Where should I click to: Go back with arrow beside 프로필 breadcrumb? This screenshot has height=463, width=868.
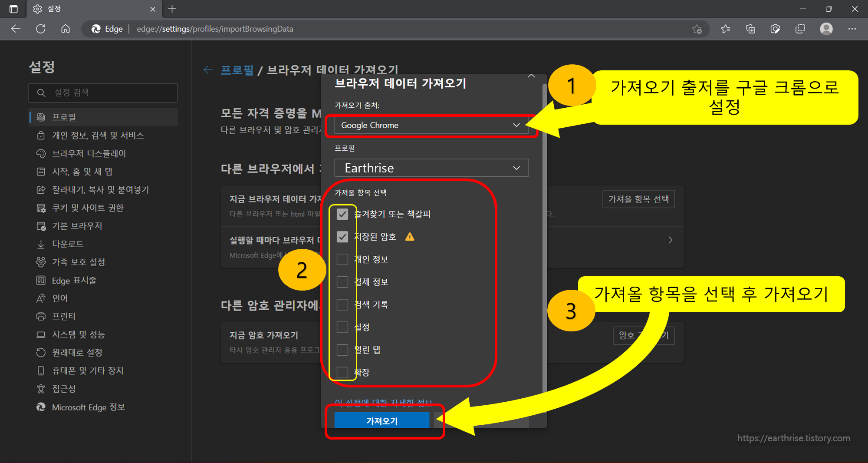(208, 70)
